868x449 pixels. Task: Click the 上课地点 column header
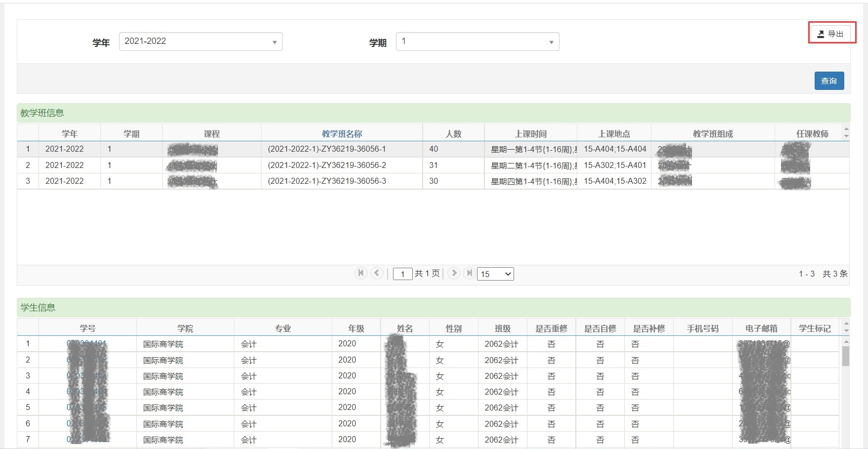(x=614, y=134)
